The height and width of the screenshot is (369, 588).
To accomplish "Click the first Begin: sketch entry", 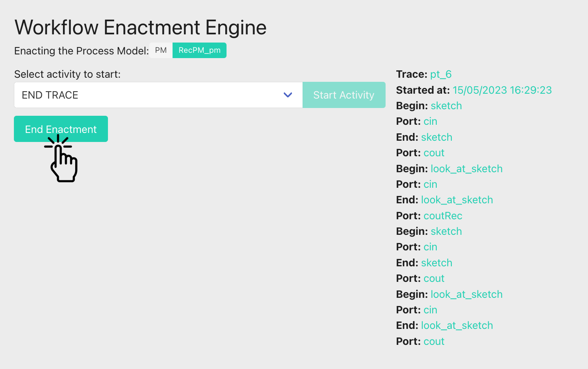I will (429, 106).
